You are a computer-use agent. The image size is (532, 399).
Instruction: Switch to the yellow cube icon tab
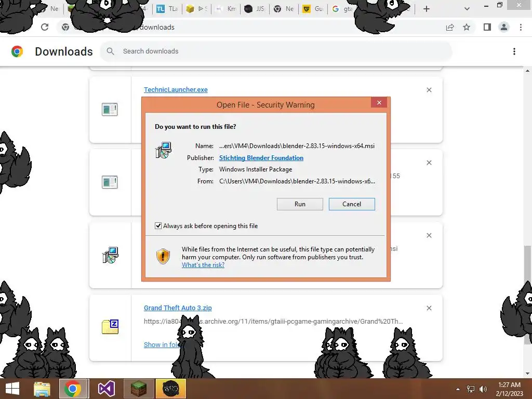[196, 9]
